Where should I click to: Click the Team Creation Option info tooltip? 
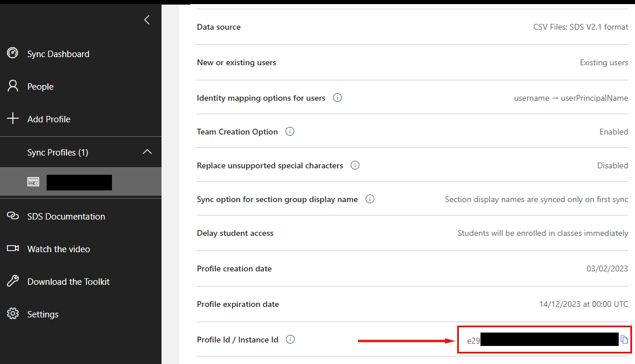pos(290,132)
